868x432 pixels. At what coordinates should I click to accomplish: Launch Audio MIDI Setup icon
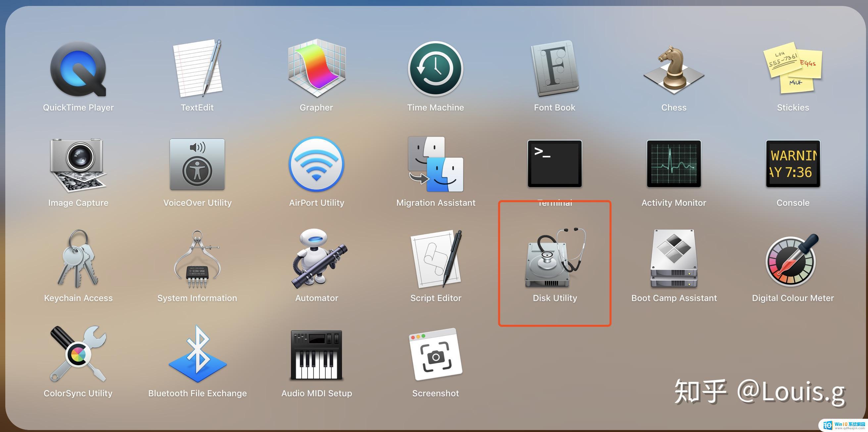point(316,355)
